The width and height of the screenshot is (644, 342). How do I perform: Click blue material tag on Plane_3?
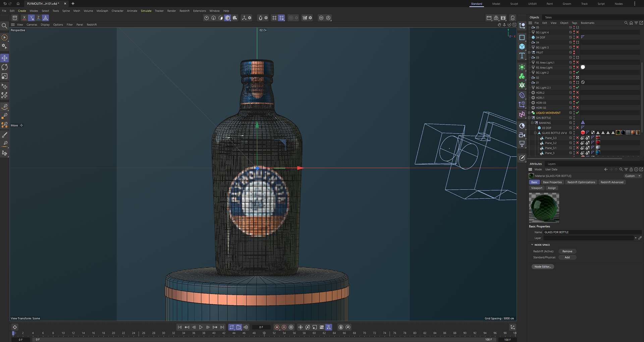[598, 153]
